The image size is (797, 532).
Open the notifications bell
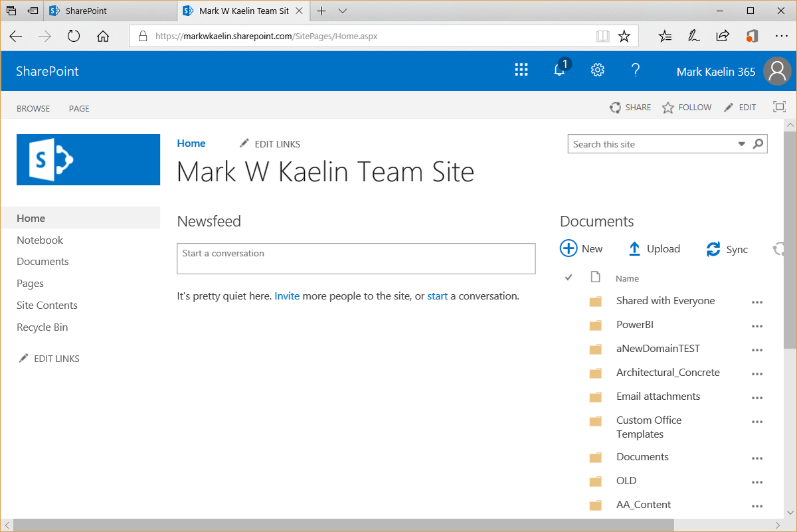tap(559, 70)
